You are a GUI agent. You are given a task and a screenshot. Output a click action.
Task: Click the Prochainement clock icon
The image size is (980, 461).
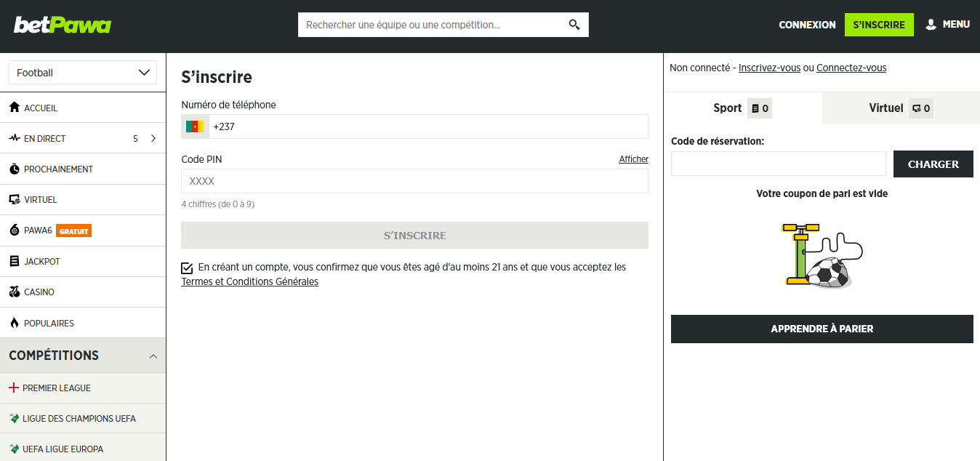click(15, 169)
